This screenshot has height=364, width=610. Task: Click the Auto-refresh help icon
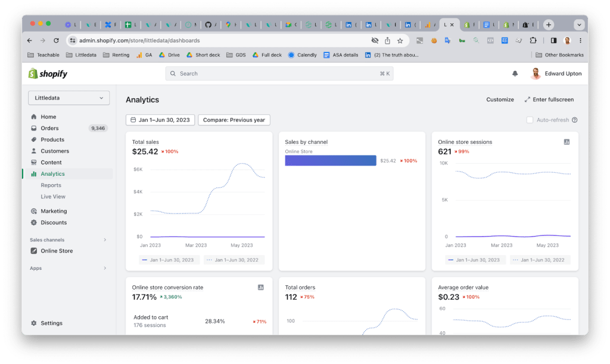click(x=575, y=120)
